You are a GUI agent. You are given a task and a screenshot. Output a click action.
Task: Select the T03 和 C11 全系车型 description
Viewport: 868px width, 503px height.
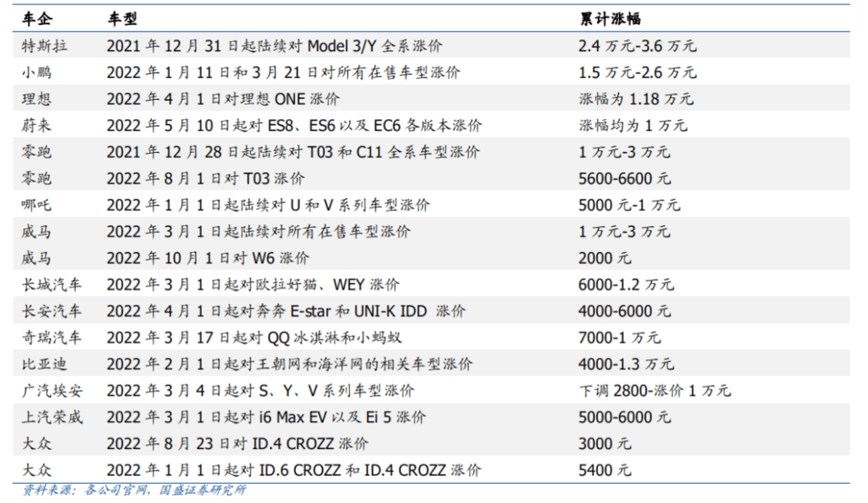point(293,152)
